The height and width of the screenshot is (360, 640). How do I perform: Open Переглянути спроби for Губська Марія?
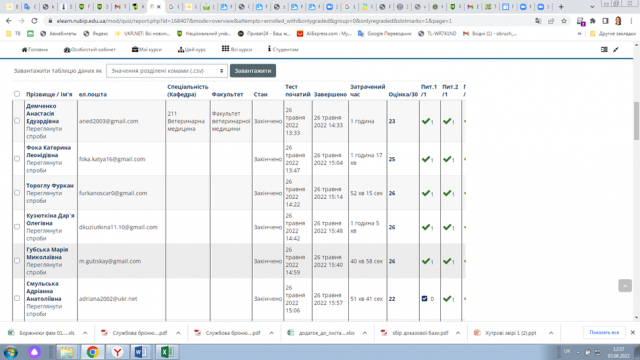(44, 268)
